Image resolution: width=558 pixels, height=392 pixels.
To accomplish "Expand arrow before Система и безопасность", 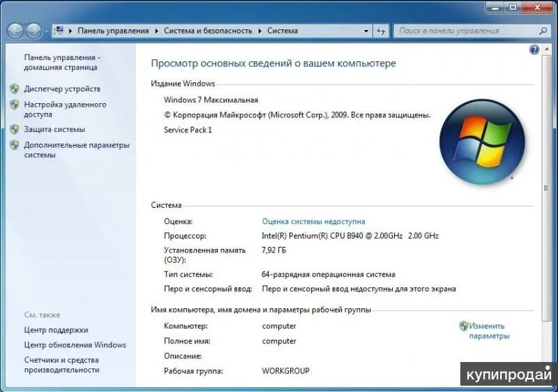I will 156,31.
